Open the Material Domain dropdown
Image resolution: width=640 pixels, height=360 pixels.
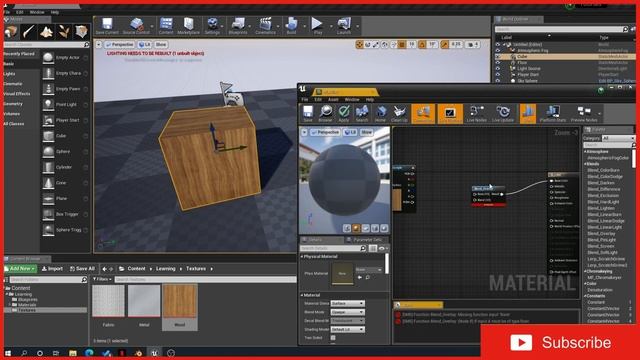click(347, 304)
